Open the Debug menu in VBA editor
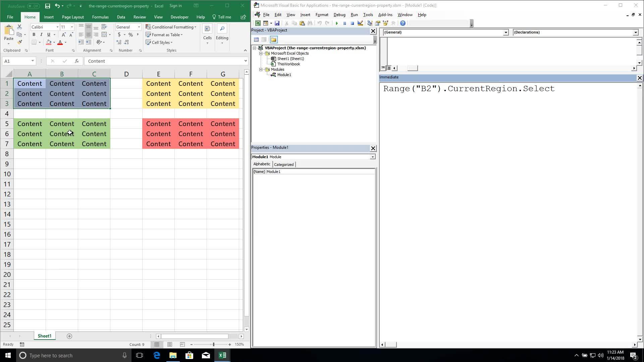 339,15
